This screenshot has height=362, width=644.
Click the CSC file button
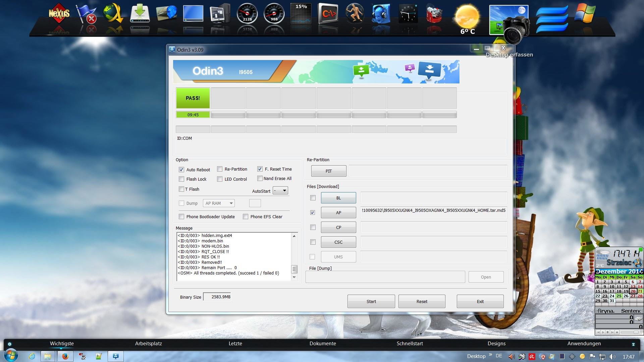coord(338,242)
